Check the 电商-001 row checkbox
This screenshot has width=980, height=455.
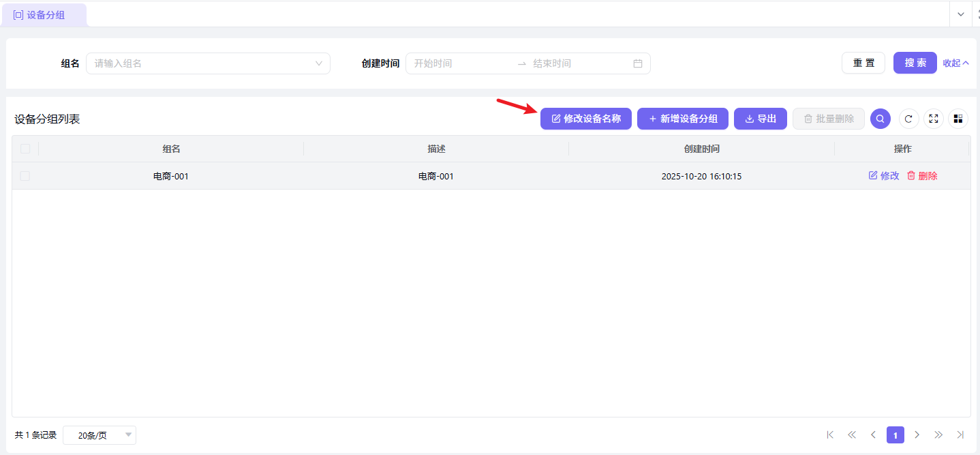click(25, 176)
